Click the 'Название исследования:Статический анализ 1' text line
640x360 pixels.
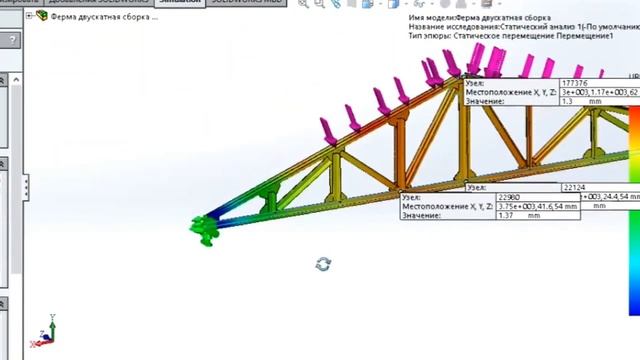[x=524, y=27]
